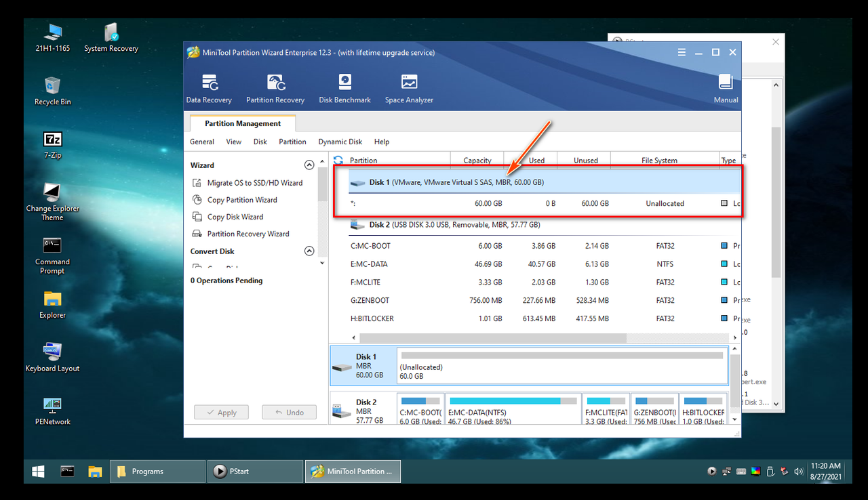Click the File System column header
The height and width of the screenshot is (500, 868).
(x=659, y=161)
